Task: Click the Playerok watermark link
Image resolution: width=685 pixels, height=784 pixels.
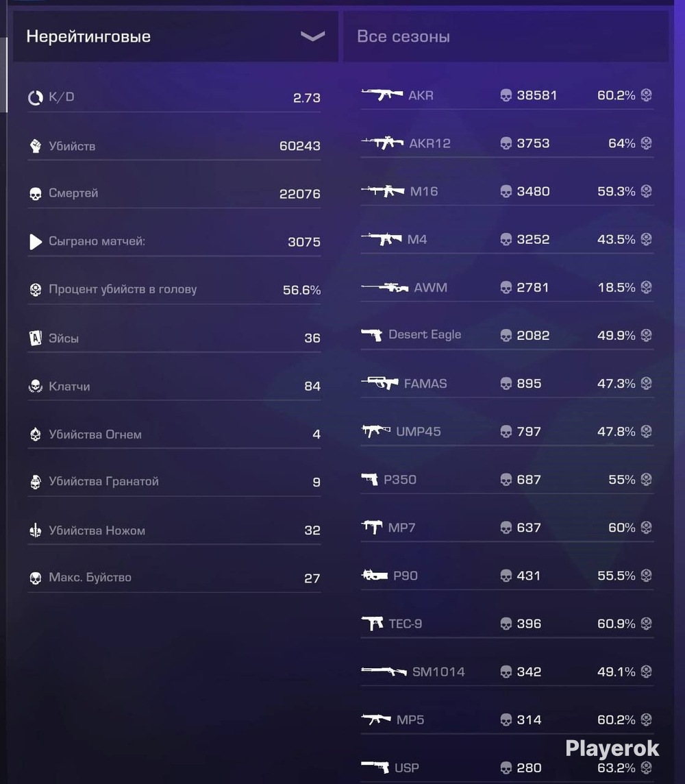Action: (612, 748)
